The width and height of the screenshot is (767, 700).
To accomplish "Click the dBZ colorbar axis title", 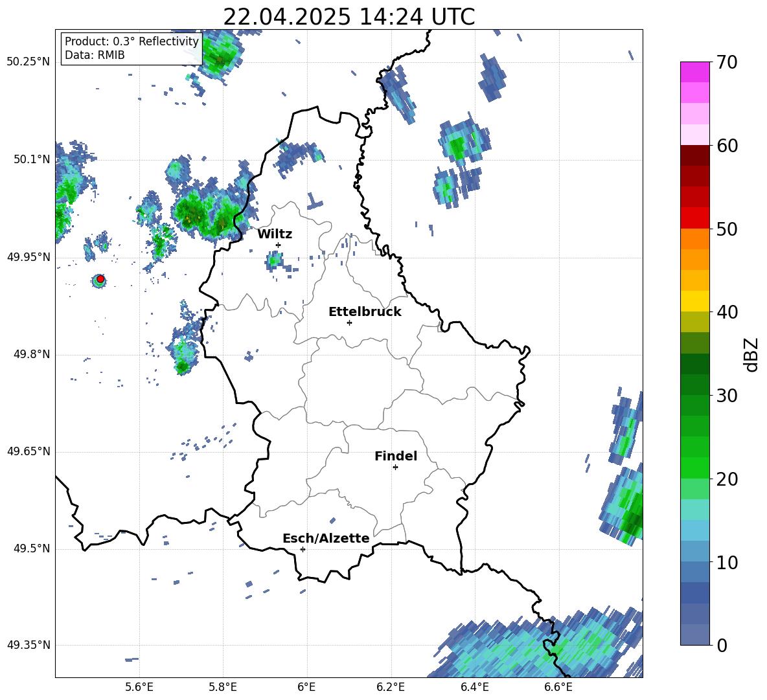I will [751, 354].
